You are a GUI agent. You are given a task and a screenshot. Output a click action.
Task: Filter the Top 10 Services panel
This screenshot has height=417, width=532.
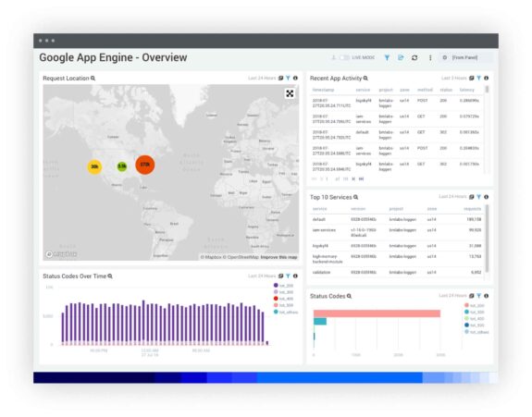click(x=478, y=197)
